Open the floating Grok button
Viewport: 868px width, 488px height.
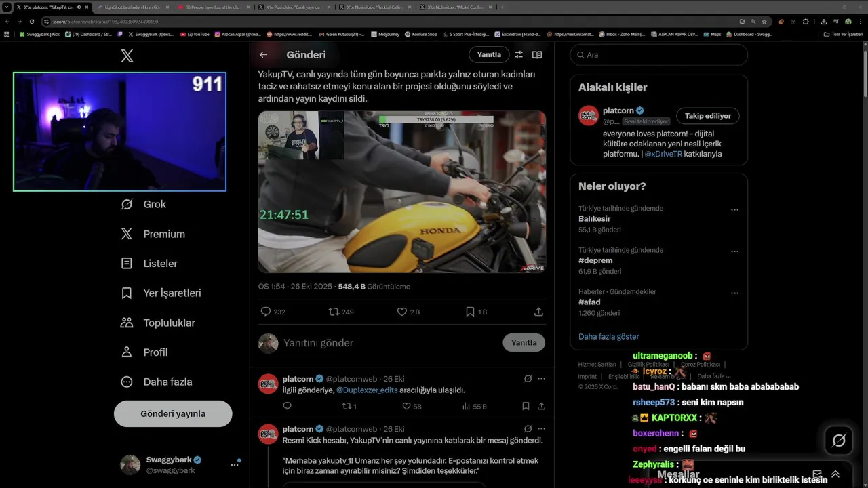[838, 441]
